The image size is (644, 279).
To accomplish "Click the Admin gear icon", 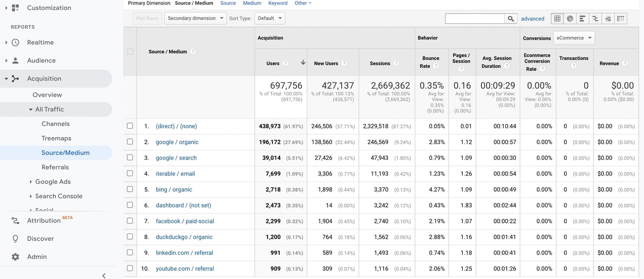I will click(15, 257).
